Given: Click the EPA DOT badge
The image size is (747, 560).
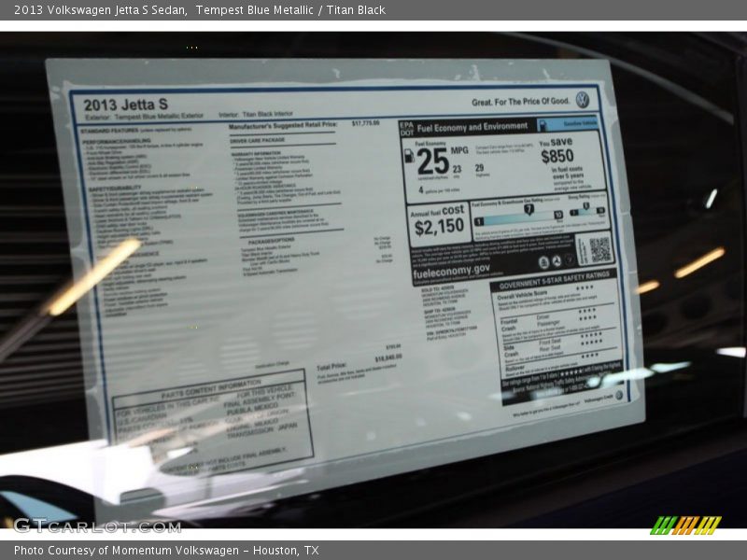Looking at the screenshot, I should point(406,127).
